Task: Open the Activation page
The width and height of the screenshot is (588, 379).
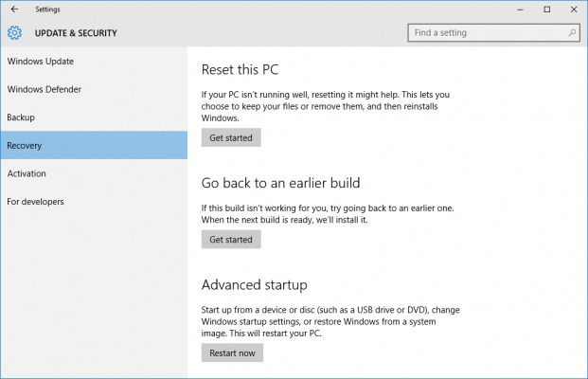Action: pyautogui.click(x=27, y=173)
